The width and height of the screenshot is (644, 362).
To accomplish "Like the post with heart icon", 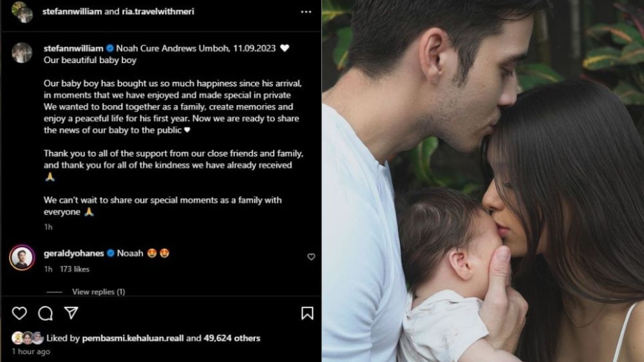I will [19, 313].
